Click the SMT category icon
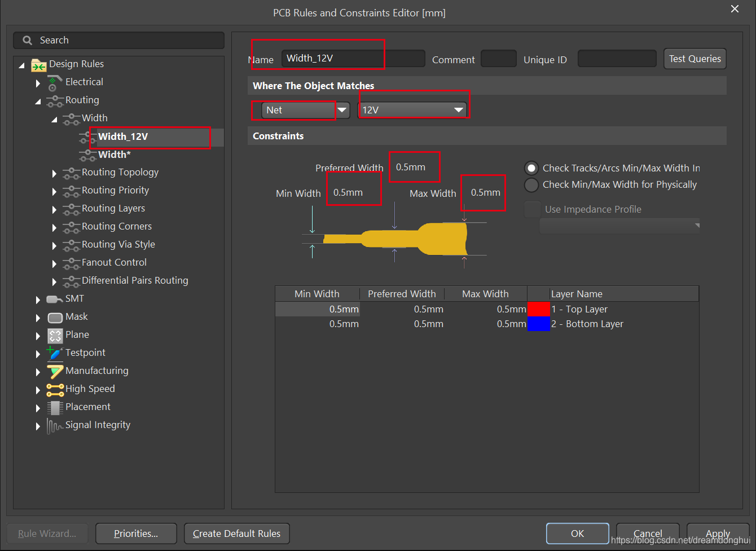Screen dimensions: 756x551 [55, 299]
